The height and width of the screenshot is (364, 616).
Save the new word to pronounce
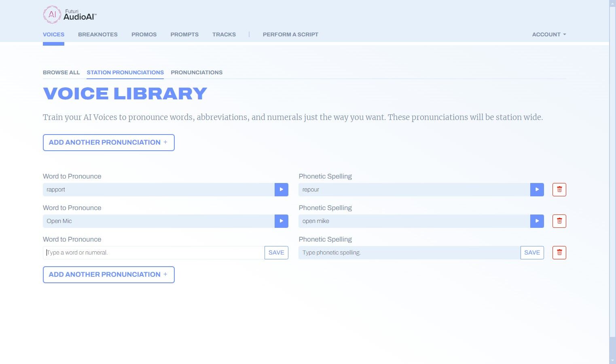276,252
